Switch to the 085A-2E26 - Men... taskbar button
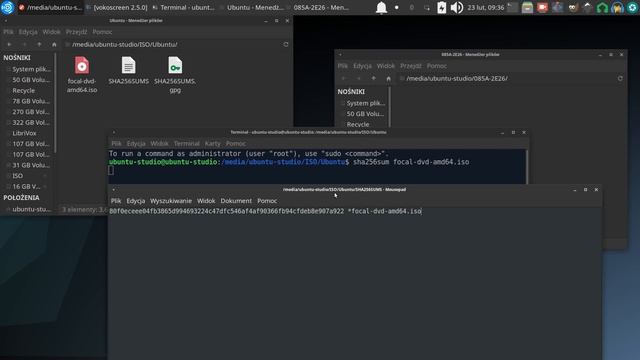Viewport: 640px width, 360px height. tap(318, 7)
